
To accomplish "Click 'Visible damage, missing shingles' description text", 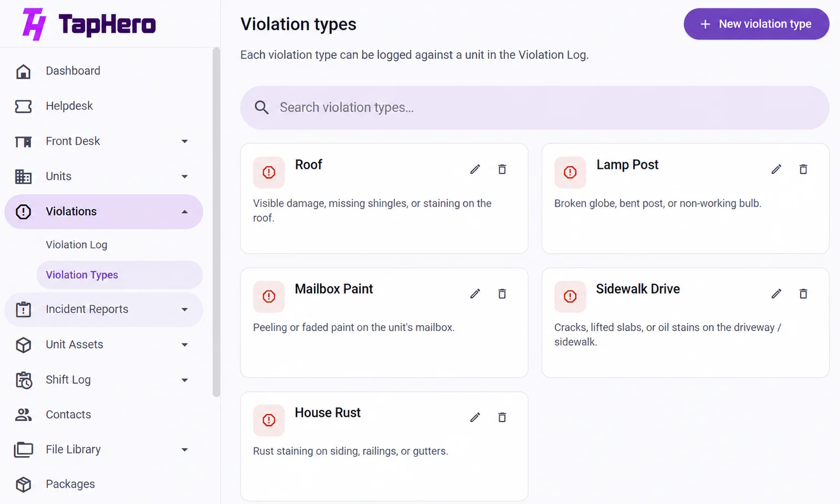I will [x=372, y=211].
